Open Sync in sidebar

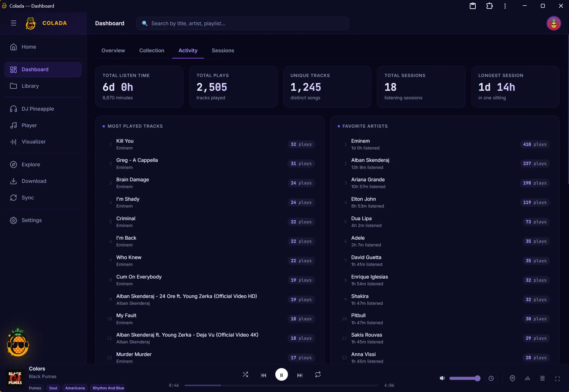[x=43, y=198]
